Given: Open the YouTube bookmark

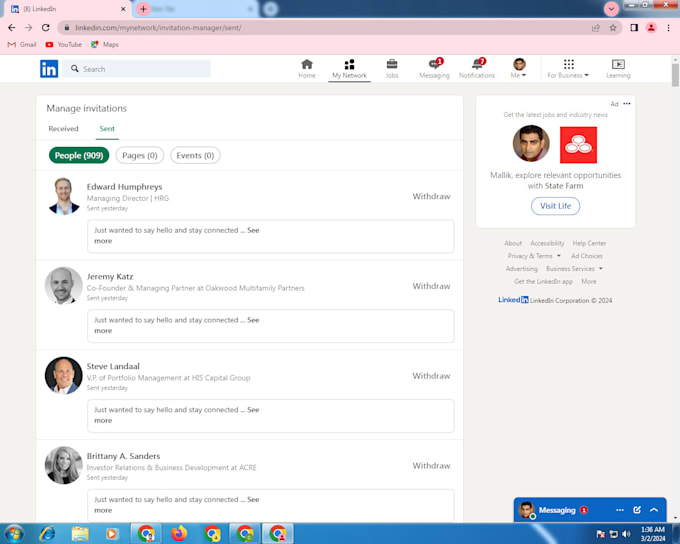Looking at the screenshot, I should pos(64,45).
